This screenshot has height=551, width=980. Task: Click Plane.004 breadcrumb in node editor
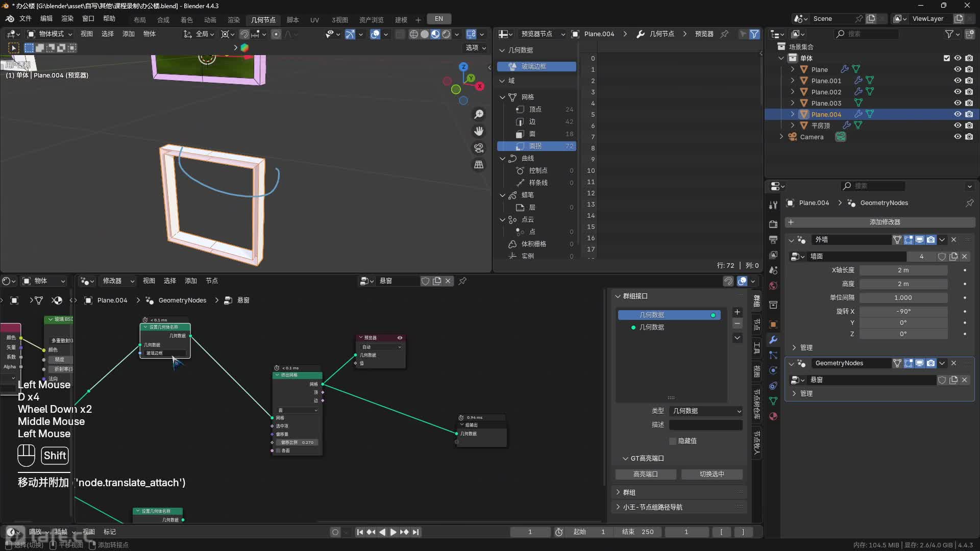click(x=112, y=300)
